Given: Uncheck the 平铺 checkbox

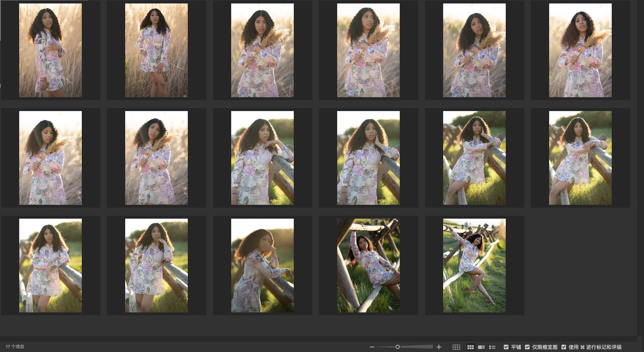Looking at the screenshot, I should point(506,347).
